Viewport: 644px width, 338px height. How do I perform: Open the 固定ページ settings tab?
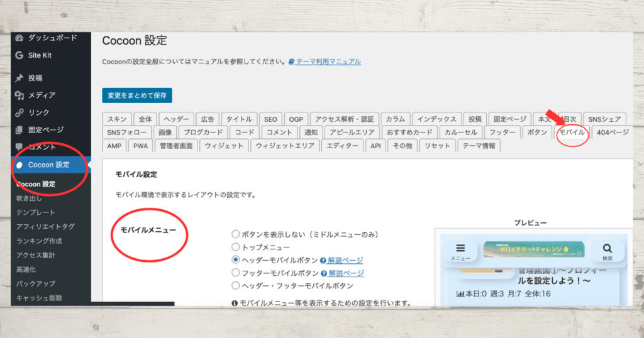point(509,119)
